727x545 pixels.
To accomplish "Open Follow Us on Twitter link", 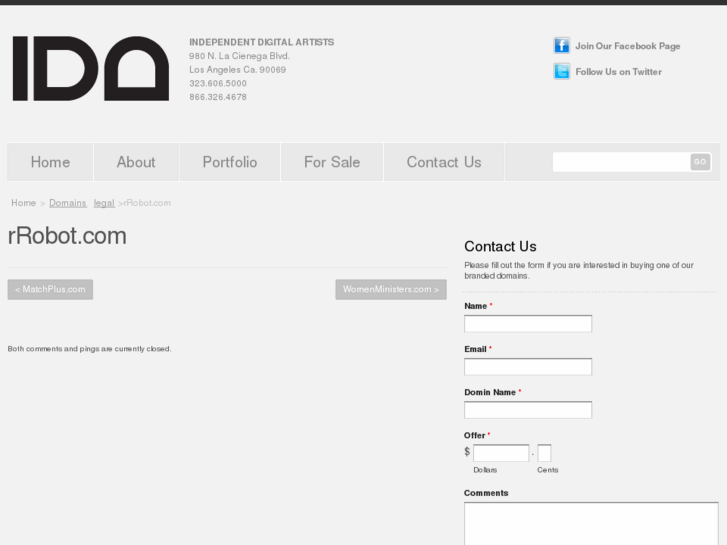I will (618, 72).
